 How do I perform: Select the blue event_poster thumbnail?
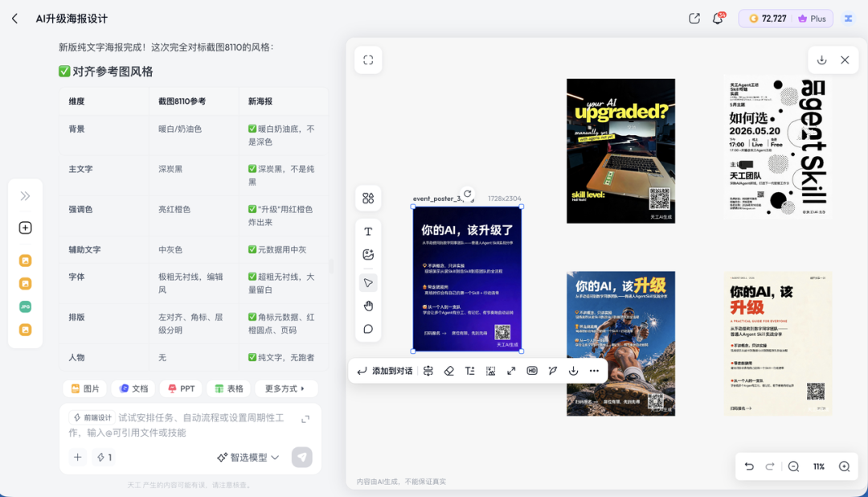(467, 279)
